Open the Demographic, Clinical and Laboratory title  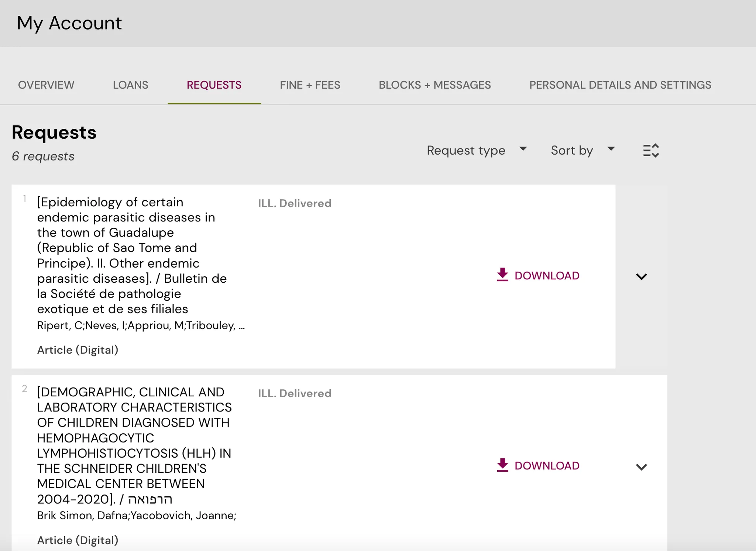click(x=134, y=445)
